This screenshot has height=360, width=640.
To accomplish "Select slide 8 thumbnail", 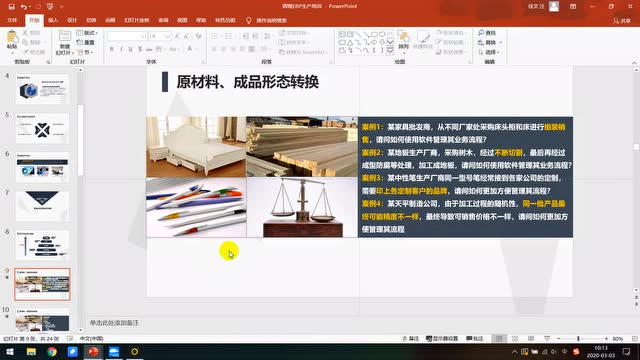I will pyautogui.click(x=42, y=245).
